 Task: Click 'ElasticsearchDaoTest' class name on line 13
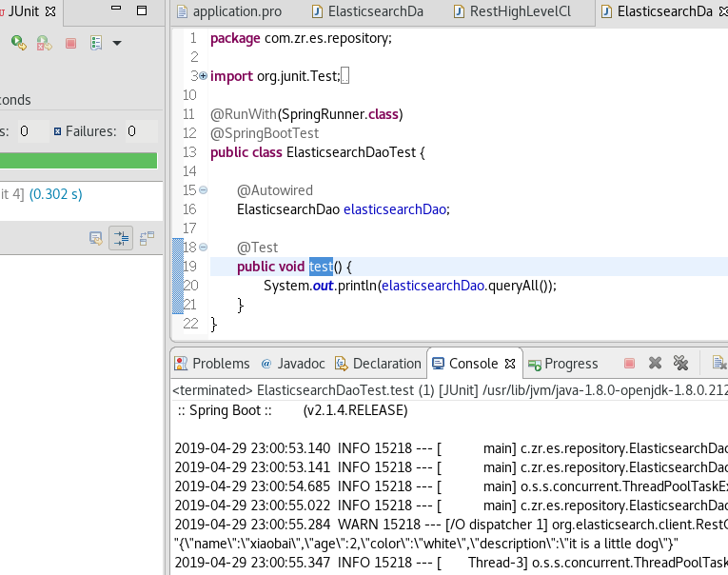tap(351, 152)
